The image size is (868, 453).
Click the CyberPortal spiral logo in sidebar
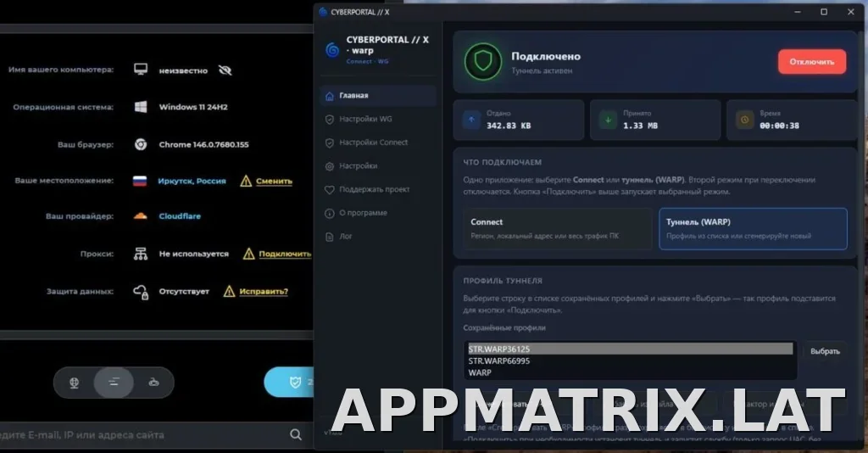[332, 50]
